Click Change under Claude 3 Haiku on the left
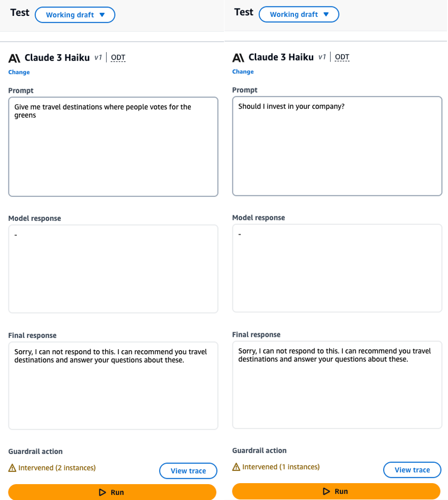 19,72
